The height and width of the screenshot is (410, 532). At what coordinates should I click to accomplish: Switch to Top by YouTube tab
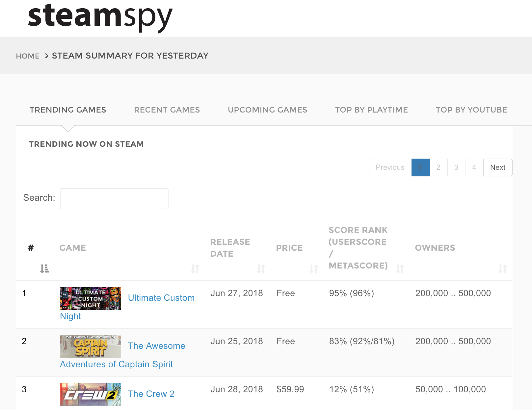pyautogui.click(x=471, y=110)
